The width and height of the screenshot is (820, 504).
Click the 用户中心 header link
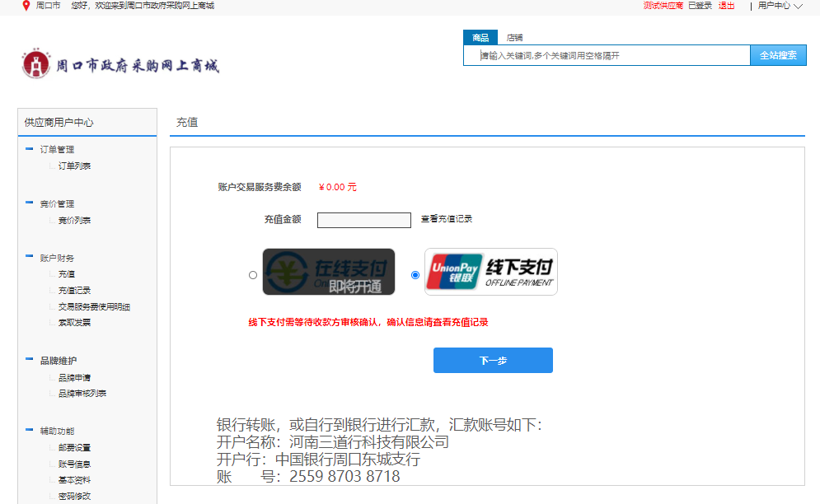coord(774,6)
